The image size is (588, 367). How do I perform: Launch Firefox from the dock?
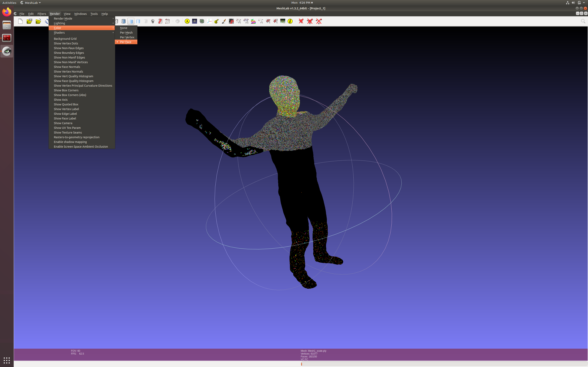(7, 11)
